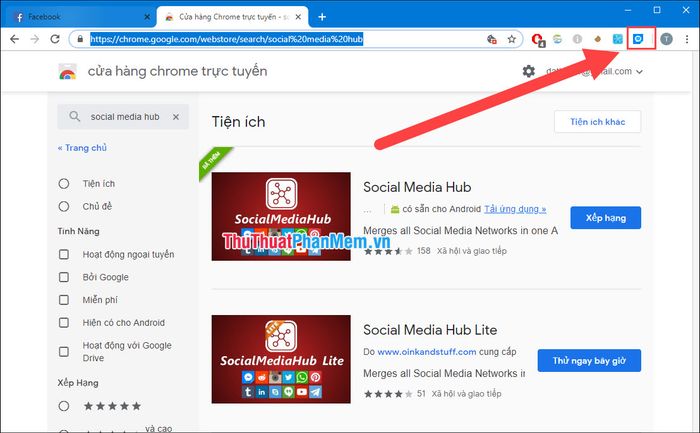Click the green-yellow swirl extension icon
This screenshot has height=433, width=700.
pyautogui.click(x=557, y=39)
